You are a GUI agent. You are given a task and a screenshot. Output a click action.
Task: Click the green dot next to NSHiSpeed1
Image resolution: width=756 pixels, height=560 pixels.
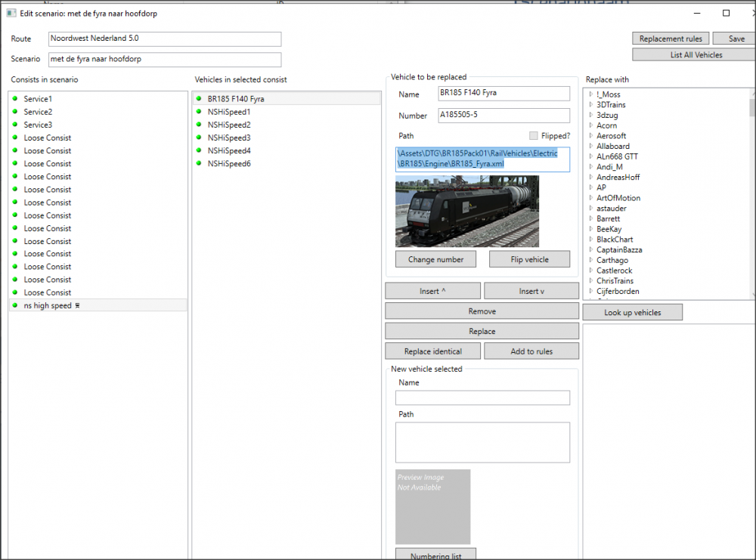(198, 112)
